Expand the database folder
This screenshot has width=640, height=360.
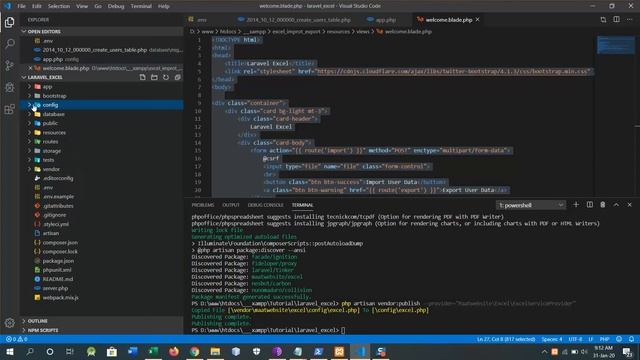29,114
